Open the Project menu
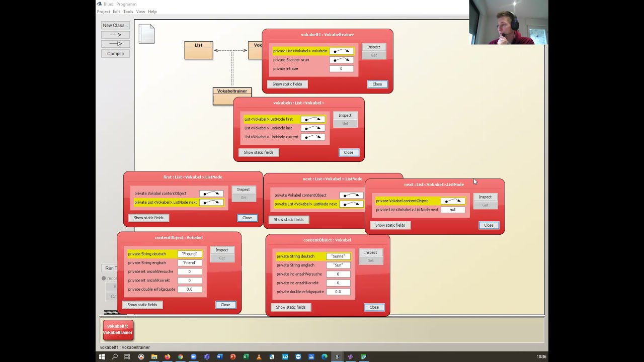The height and width of the screenshot is (362, 644). (x=104, y=12)
